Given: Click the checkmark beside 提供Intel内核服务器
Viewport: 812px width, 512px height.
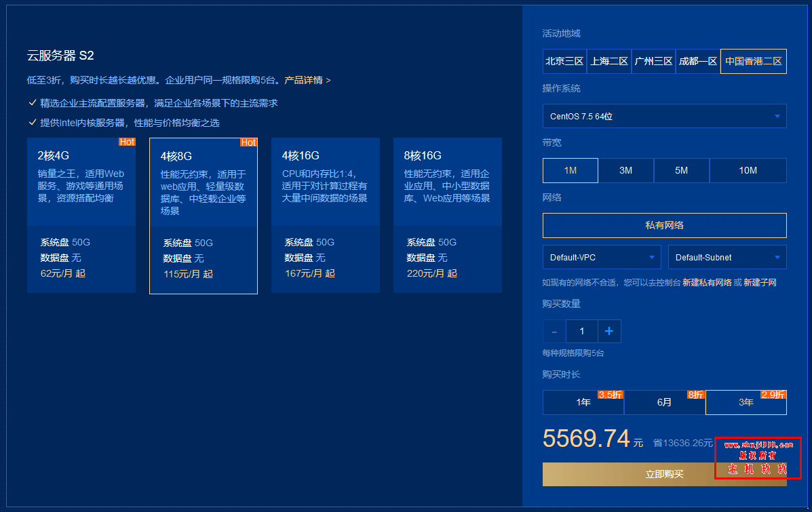Looking at the screenshot, I should tap(32, 122).
